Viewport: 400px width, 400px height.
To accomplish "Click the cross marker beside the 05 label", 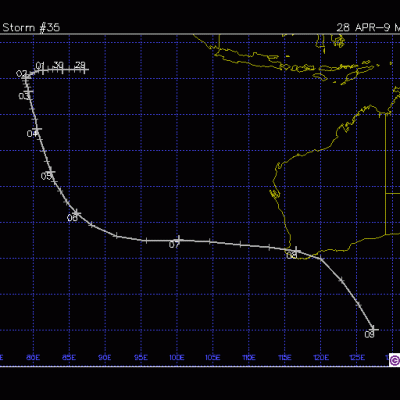I will click(51, 172).
